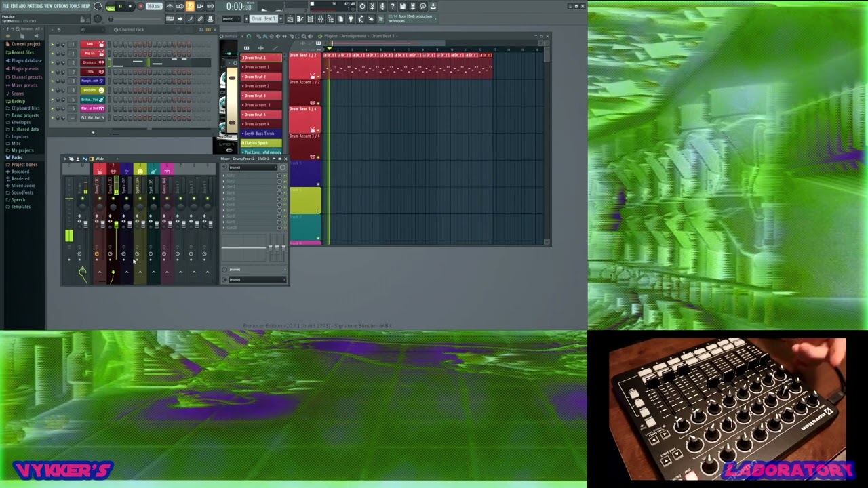Open the pattern selector Drum Beat 1

pyautogui.click(x=264, y=19)
